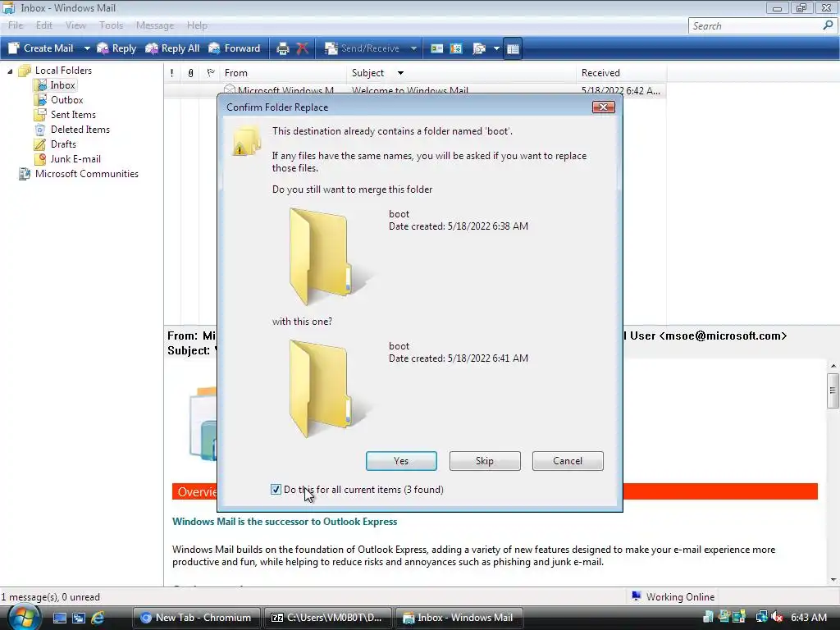The width and height of the screenshot is (840, 630).
Task: Click Yes in Confirm Folder Replace dialog
Action: tap(401, 461)
